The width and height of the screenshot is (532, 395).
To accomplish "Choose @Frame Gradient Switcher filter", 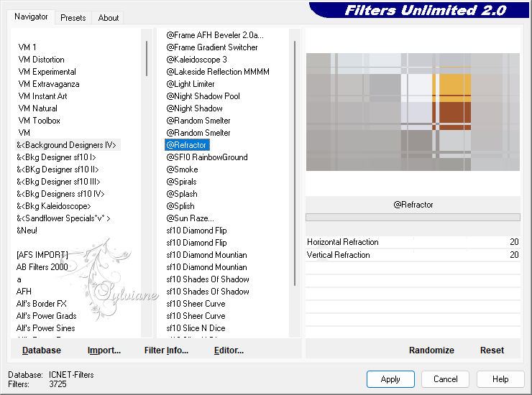I will pyautogui.click(x=211, y=47).
